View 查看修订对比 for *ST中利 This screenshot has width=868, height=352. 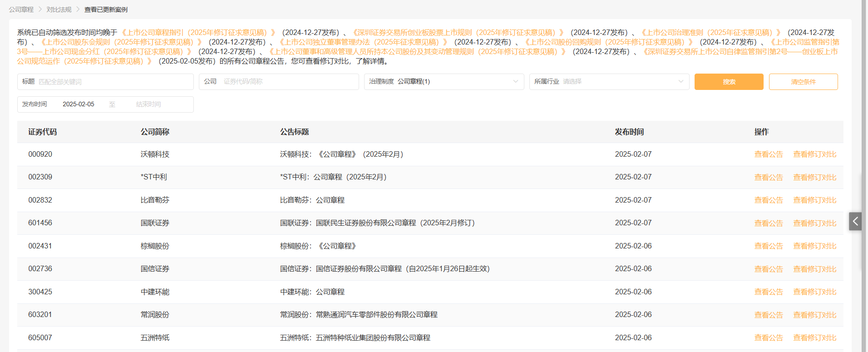pos(814,178)
